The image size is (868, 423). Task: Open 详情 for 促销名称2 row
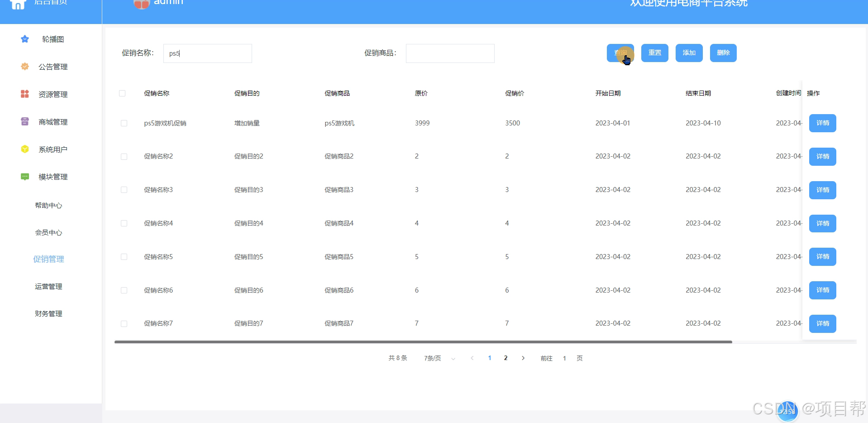(823, 157)
